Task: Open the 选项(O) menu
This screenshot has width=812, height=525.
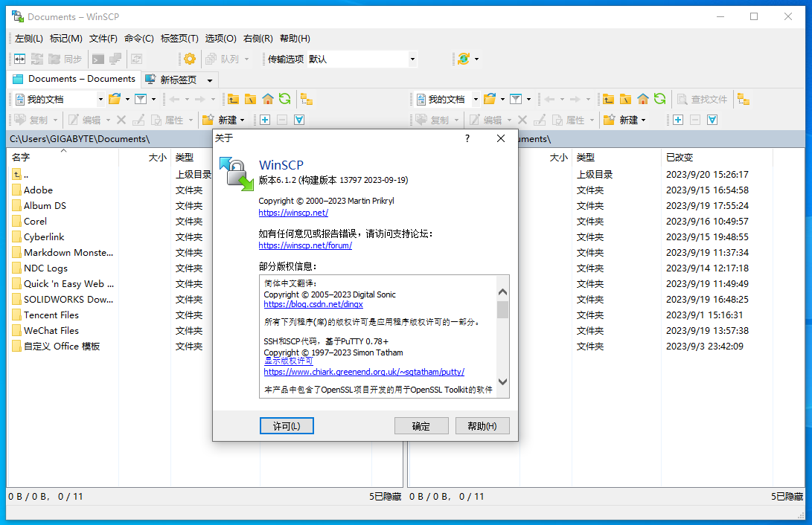Action: [x=220, y=39]
